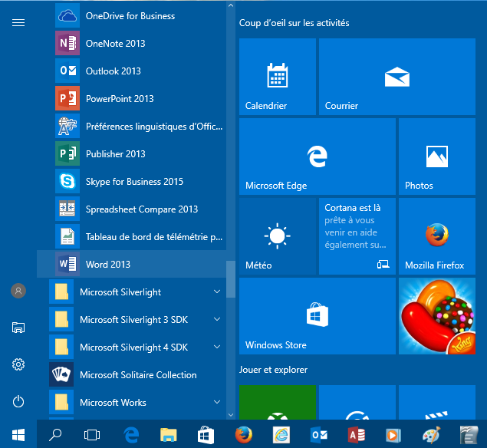This screenshot has width=487, height=448.
Task: Open the green Xbox tile
Action: (278, 402)
